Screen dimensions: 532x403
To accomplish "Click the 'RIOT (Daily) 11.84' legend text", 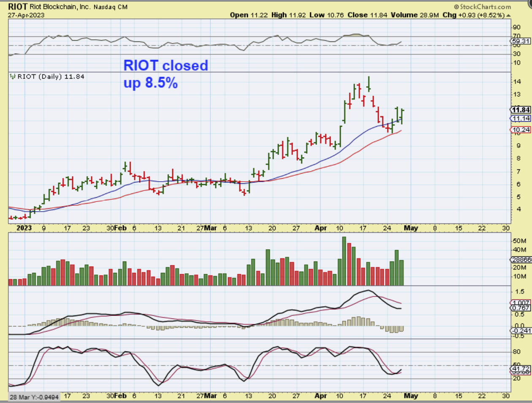I will tap(51, 76).
